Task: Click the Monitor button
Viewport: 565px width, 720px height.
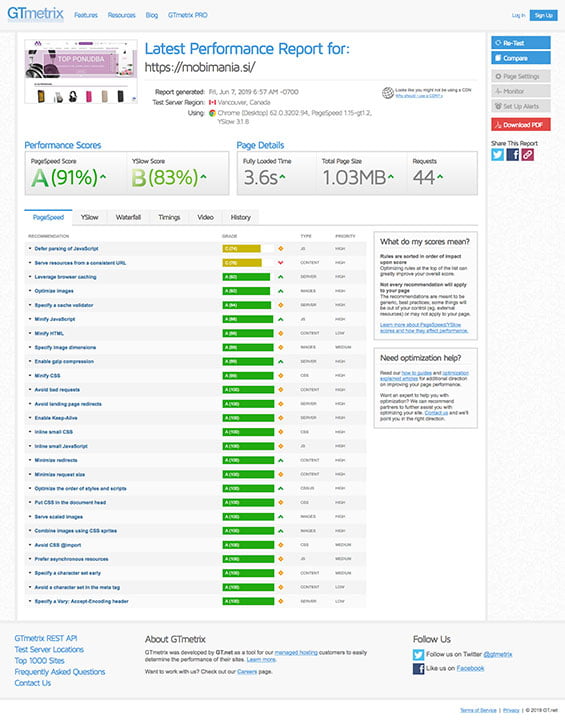Action: (520, 91)
